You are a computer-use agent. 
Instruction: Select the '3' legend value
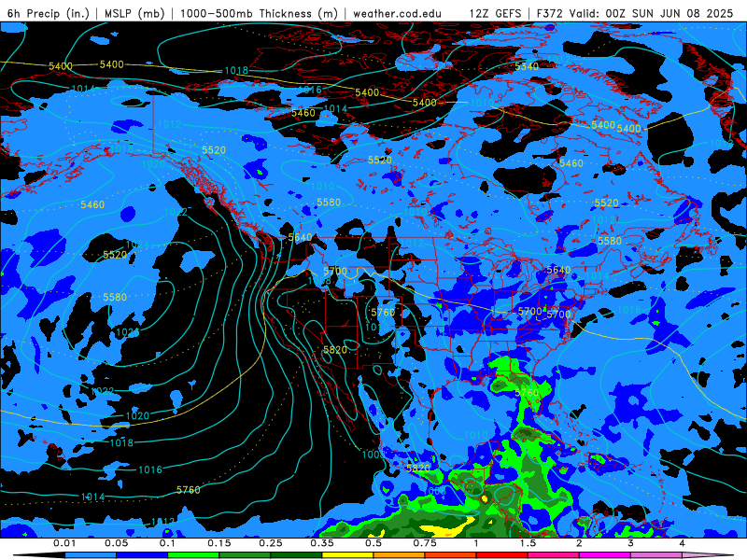(631, 543)
